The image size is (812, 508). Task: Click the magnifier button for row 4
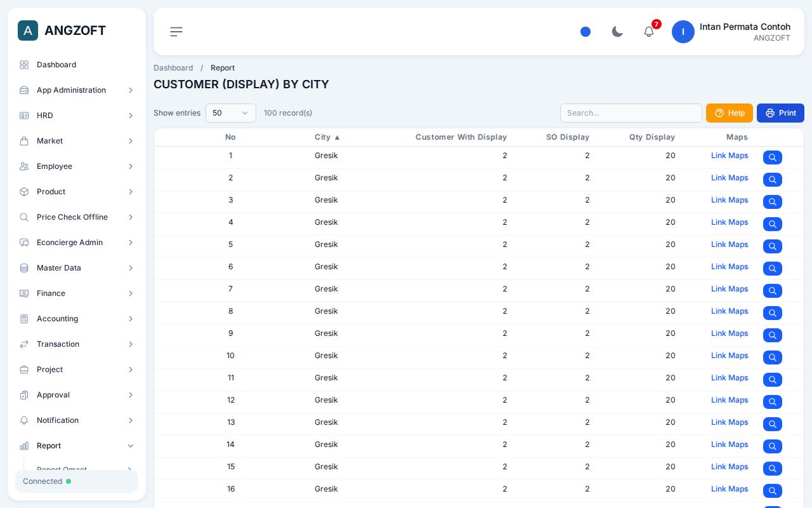pos(773,224)
